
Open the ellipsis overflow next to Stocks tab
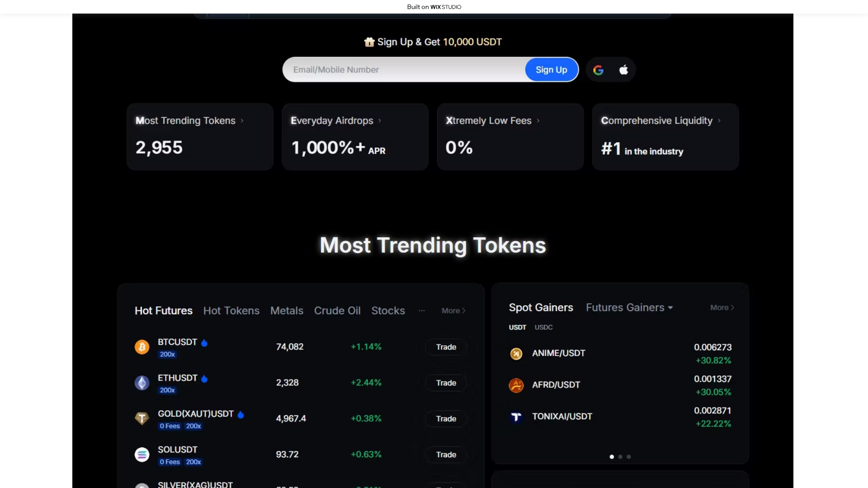pyautogui.click(x=422, y=311)
